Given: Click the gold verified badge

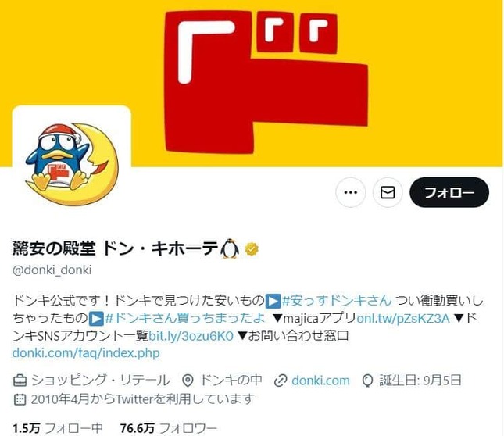Looking at the screenshot, I should (252, 249).
